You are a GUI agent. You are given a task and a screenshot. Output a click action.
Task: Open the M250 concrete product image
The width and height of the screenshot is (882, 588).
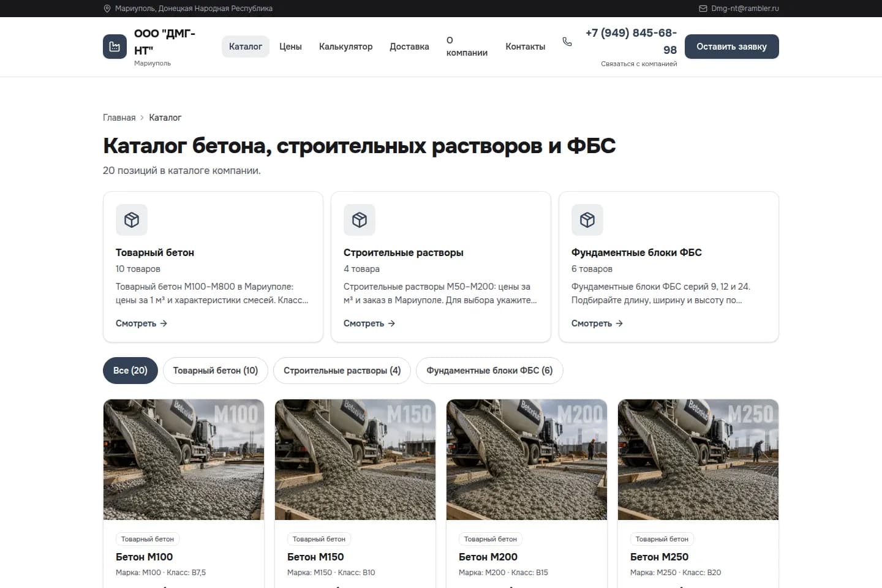pyautogui.click(x=698, y=459)
